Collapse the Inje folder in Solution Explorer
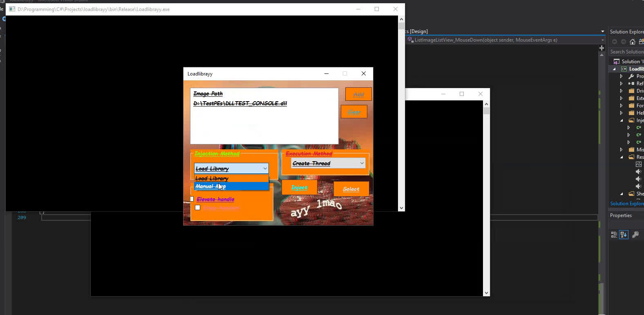This screenshot has height=315, width=644. [622, 120]
